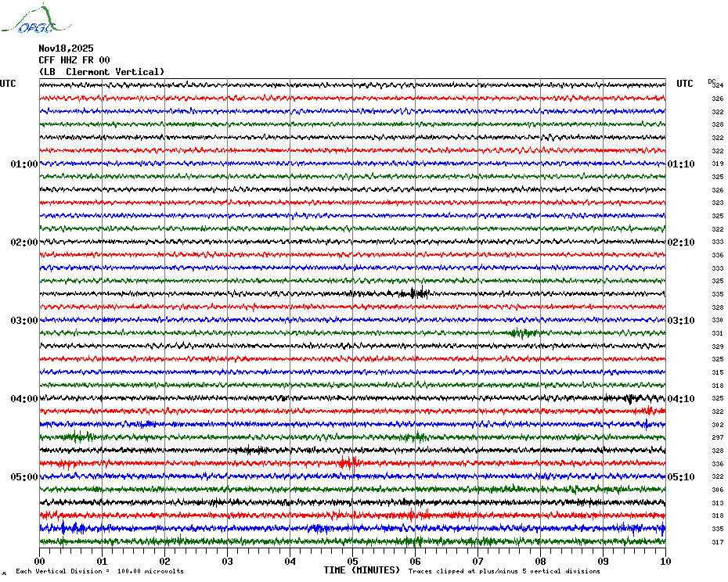Click the 05:10 time label
The width and height of the screenshot is (728, 582).
point(681,477)
